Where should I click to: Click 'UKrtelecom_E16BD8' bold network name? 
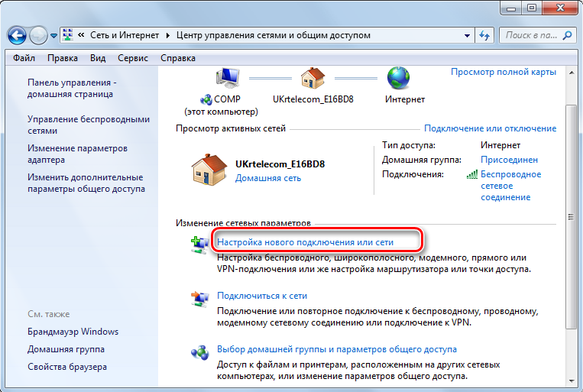tap(280, 164)
